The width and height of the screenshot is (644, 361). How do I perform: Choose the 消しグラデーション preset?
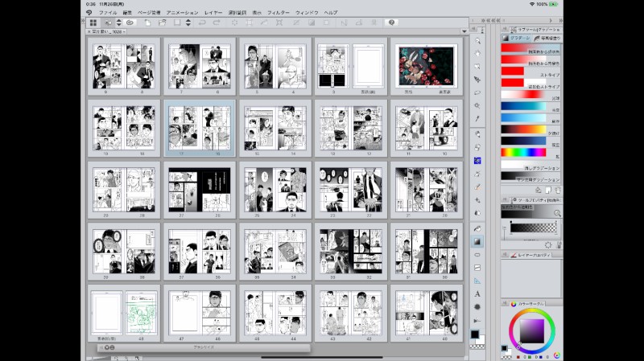(x=530, y=165)
